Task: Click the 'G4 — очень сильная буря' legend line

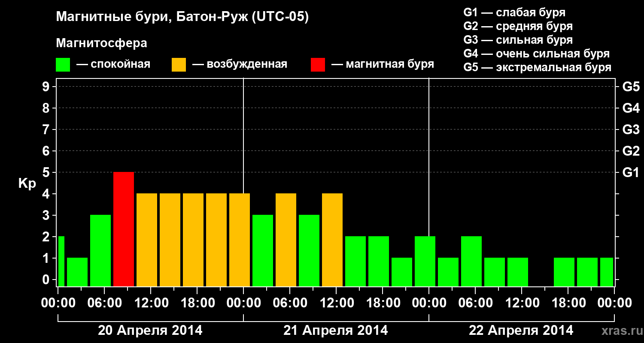Action: (x=536, y=54)
